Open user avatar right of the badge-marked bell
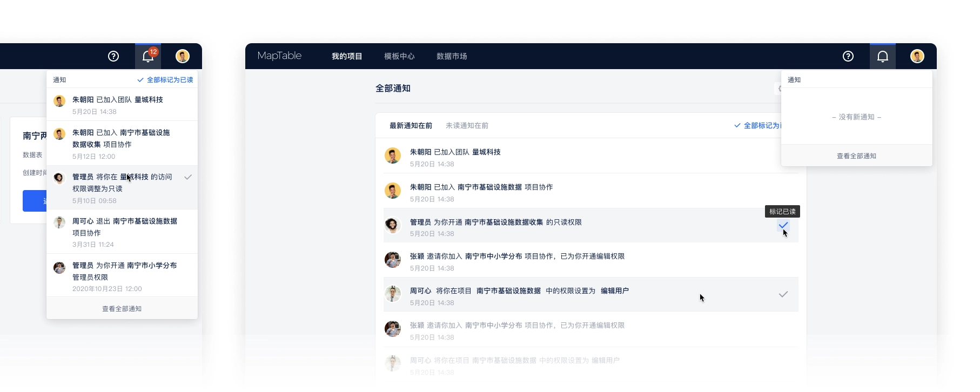The width and height of the screenshot is (980, 392). 183,56
